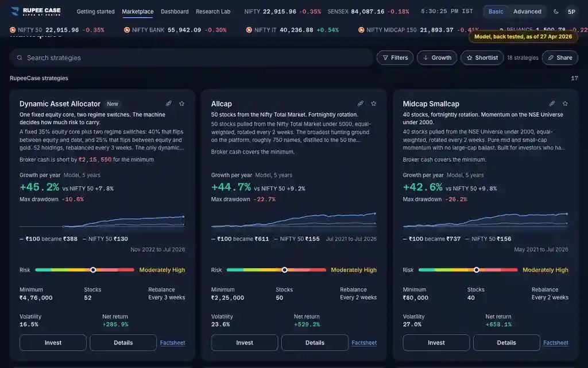Copy link for Midcap Smallcap card

552,103
